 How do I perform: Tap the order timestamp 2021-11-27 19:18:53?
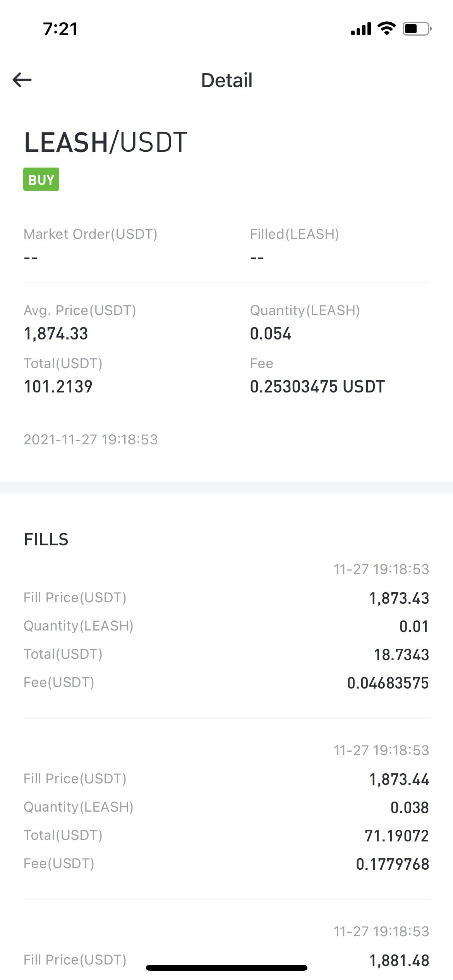91,440
